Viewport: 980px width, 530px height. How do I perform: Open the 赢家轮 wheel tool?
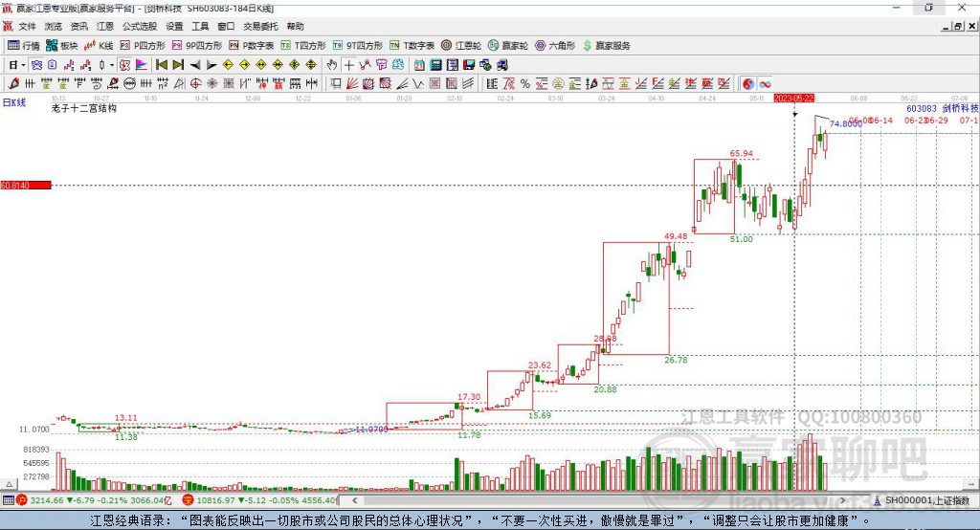[x=508, y=46]
